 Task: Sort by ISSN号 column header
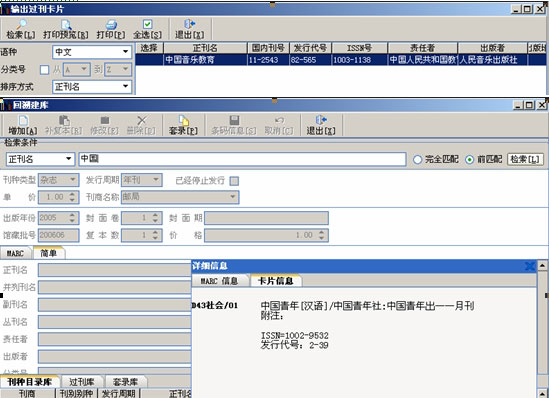(359, 48)
